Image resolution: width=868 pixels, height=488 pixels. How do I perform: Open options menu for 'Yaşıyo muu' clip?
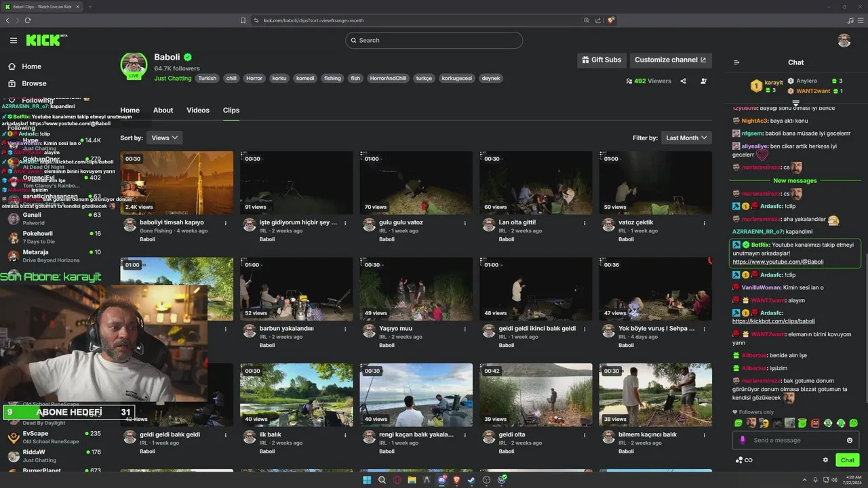[465, 329]
